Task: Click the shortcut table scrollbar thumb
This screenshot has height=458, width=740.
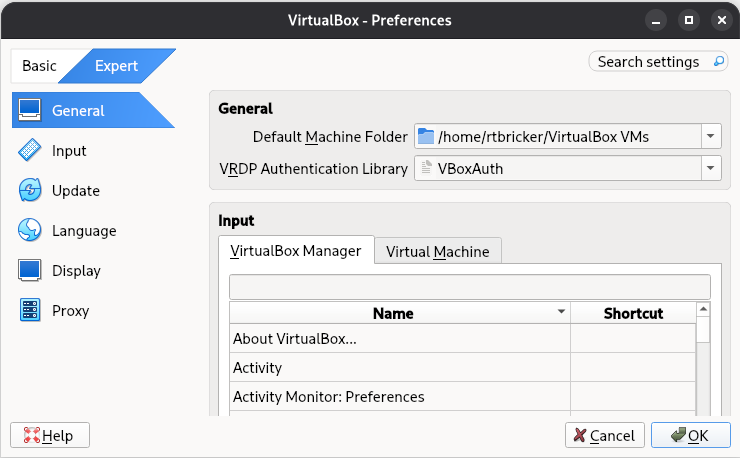Action: coord(703,330)
